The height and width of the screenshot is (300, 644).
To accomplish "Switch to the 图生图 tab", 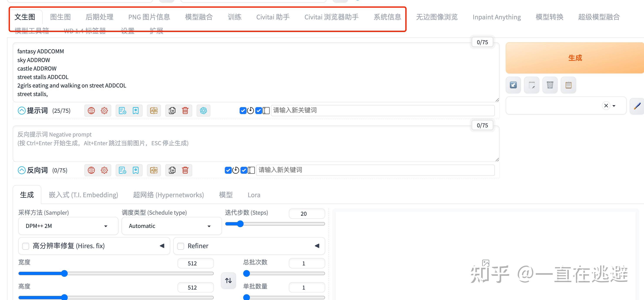I will click(60, 17).
